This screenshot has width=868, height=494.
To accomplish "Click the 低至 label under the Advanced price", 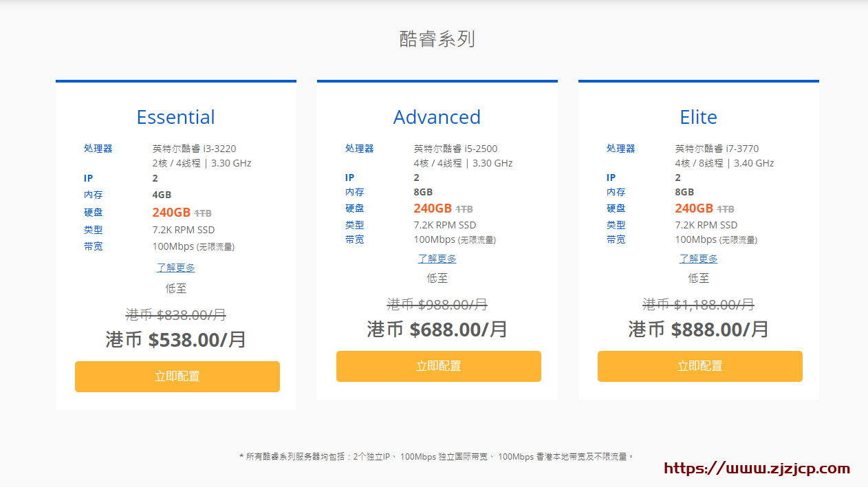I will 437,278.
